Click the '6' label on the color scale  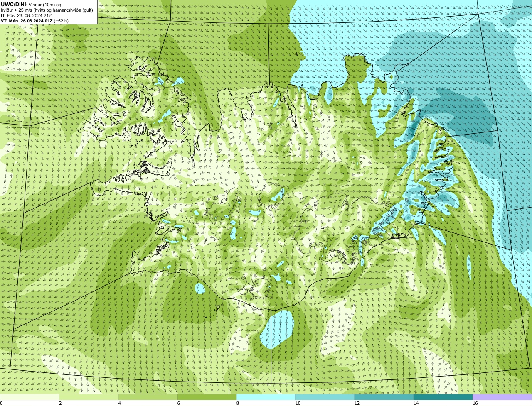click(x=178, y=403)
